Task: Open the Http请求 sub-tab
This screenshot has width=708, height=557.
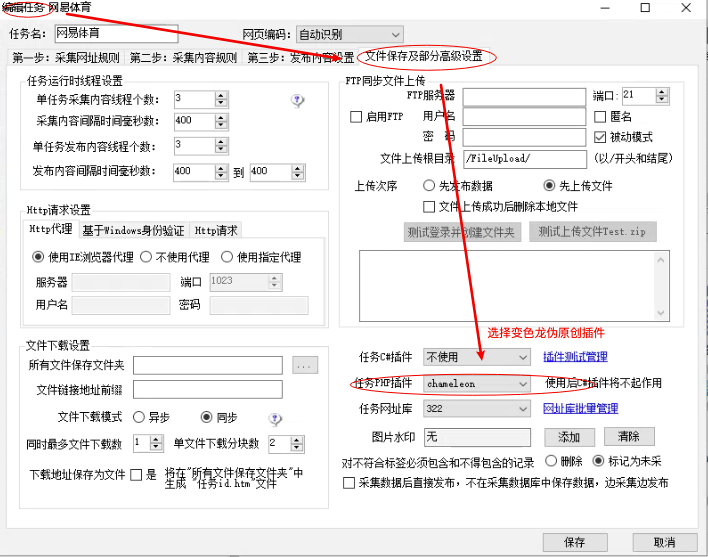Action: 216,231
